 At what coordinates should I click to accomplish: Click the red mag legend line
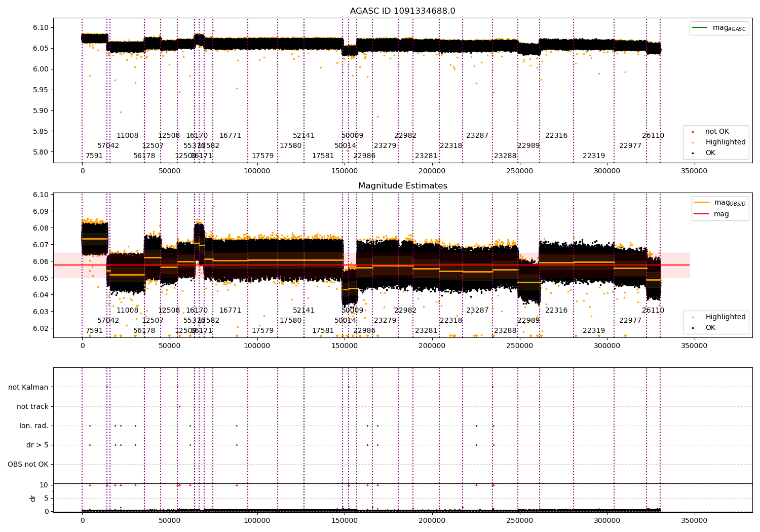tap(701, 214)
